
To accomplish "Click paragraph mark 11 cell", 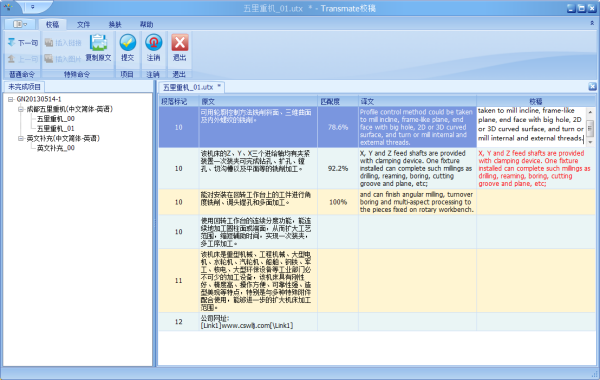I will (x=179, y=281).
